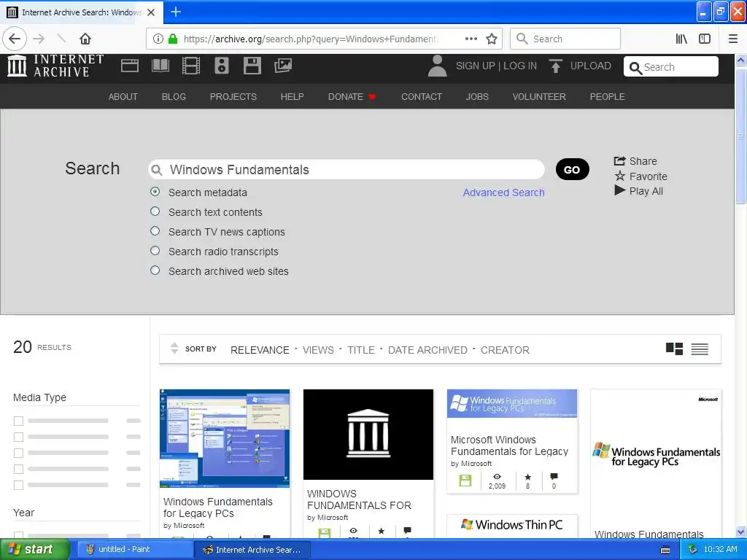Open the Firefox Library icon
Viewport: 747px width, 560px height.
[682, 39]
